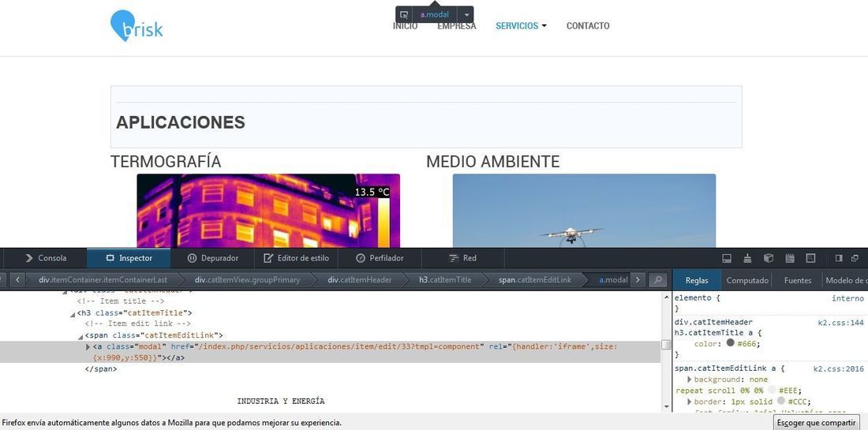
Task: Go to INICIO page
Action: 406,26
